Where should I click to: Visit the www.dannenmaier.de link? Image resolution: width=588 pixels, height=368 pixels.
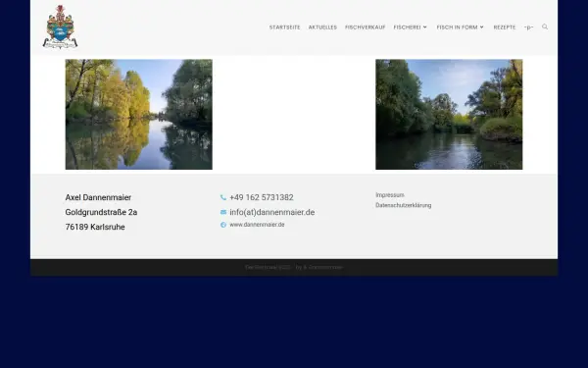point(257,225)
